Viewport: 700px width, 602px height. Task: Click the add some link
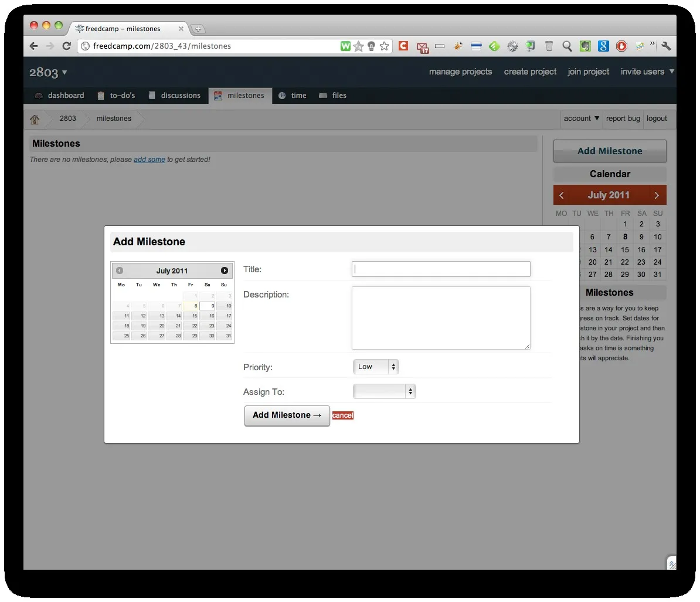point(149,160)
